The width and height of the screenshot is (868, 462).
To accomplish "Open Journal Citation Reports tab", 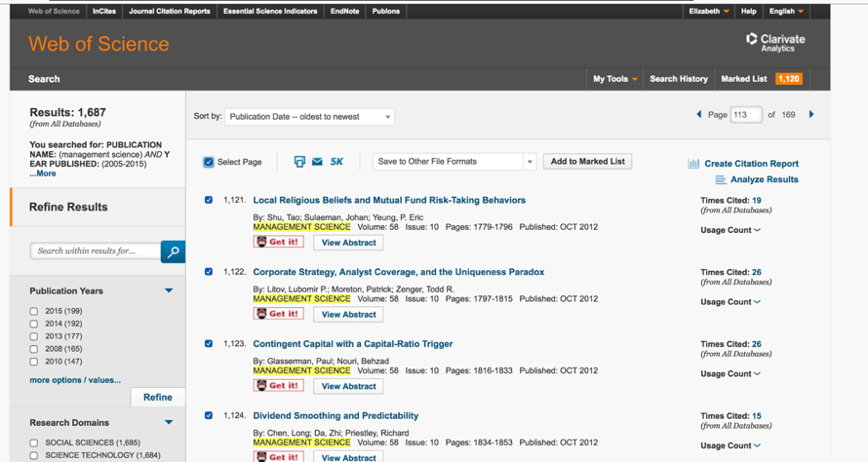I will (x=170, y=11).
